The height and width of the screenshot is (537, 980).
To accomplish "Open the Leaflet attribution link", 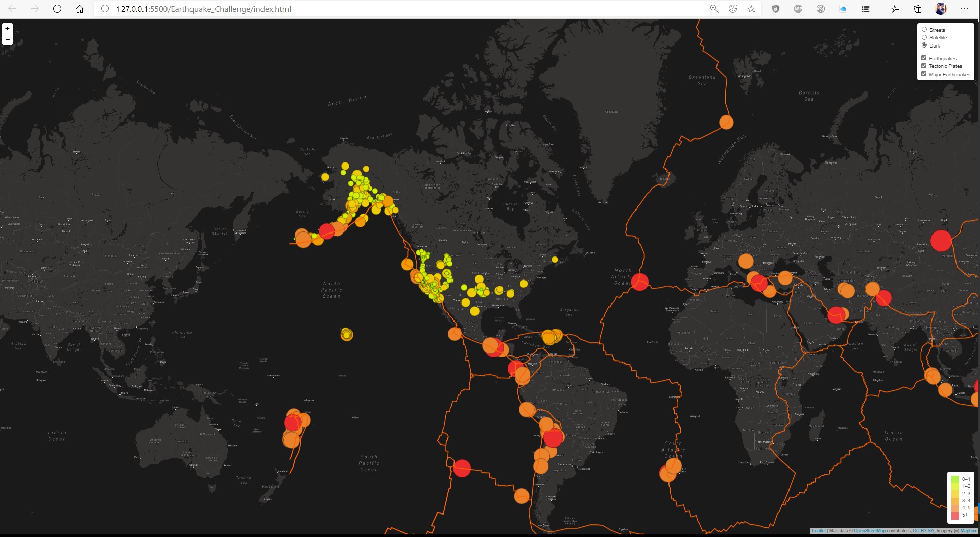I will 819,531.
